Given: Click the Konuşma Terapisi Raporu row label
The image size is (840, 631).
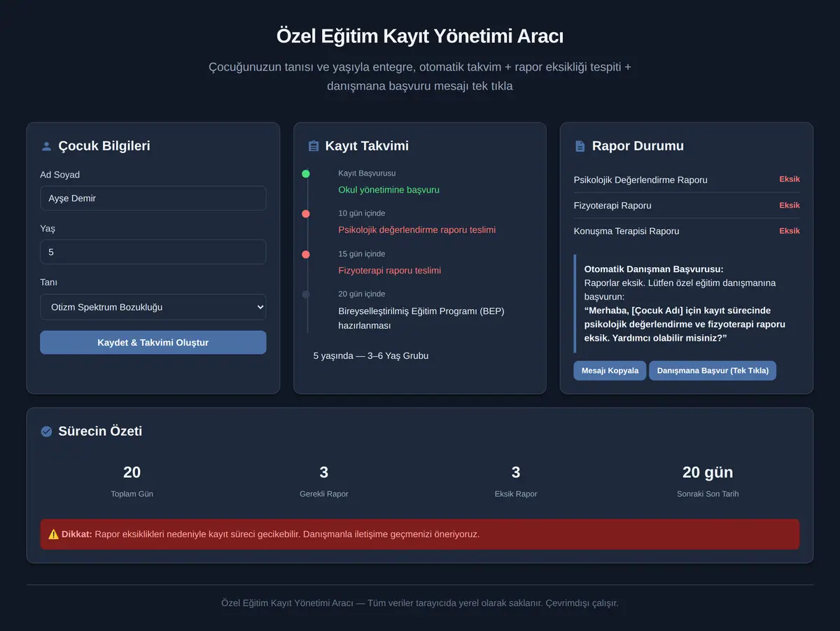Looking at the screenshot, I should pos(626,231).
